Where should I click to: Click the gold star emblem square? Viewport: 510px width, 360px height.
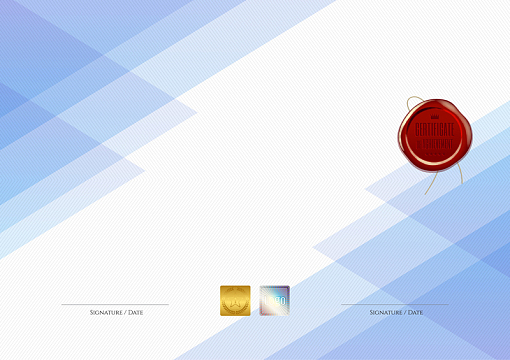click(235, 301)
